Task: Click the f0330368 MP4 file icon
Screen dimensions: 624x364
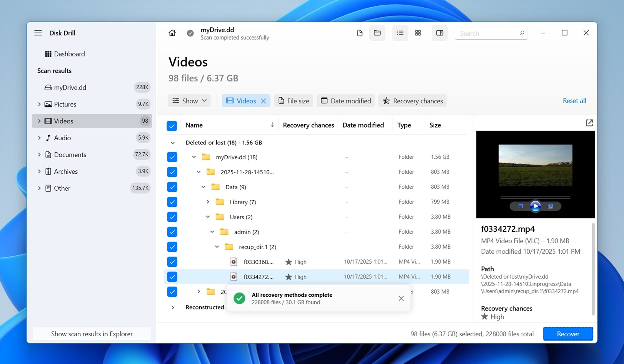Action: 234,262
